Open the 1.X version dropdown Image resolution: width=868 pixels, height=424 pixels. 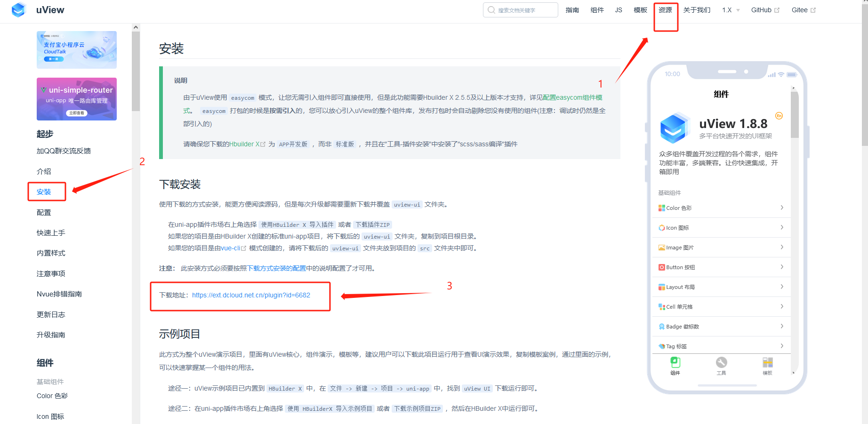pos(731,10)
